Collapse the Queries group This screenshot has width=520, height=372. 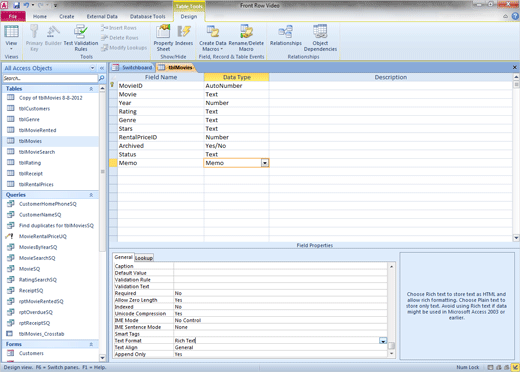[91, 195]
